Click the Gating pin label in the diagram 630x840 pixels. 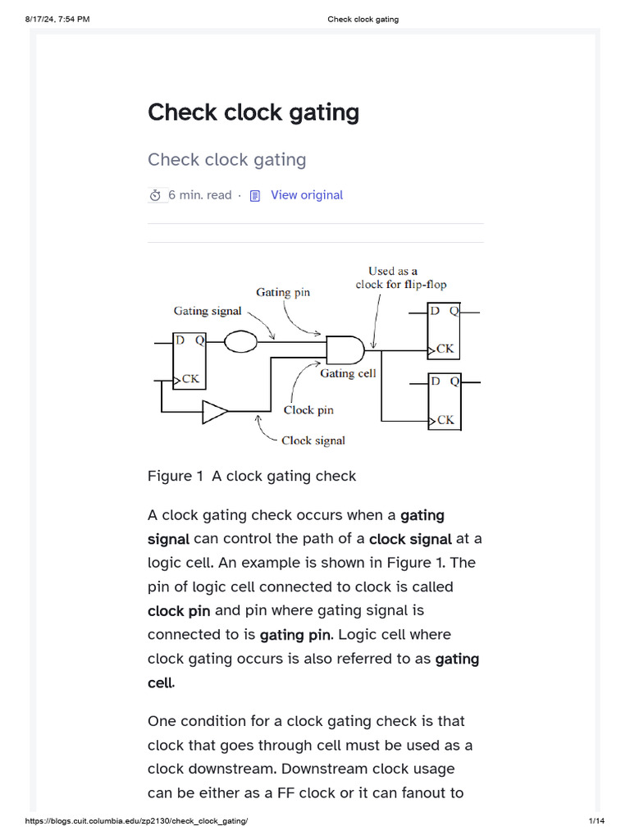click(283, 292)
